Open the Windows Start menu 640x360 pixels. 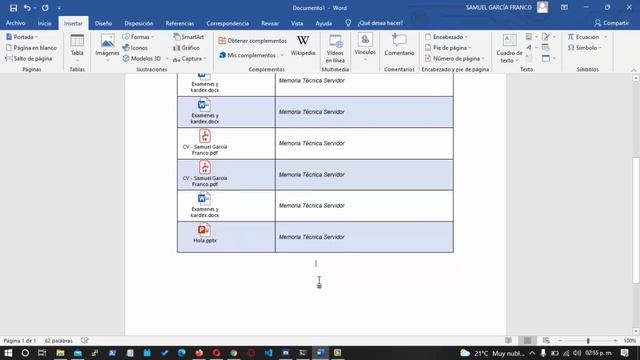tap(8, 353)
